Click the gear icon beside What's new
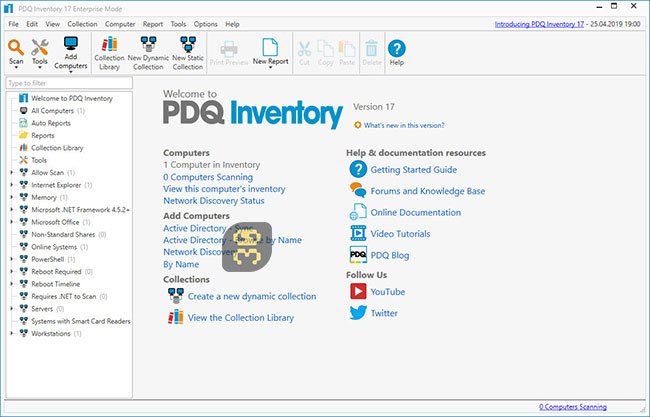This screenshot has height=417, width=650. (358, 125)
